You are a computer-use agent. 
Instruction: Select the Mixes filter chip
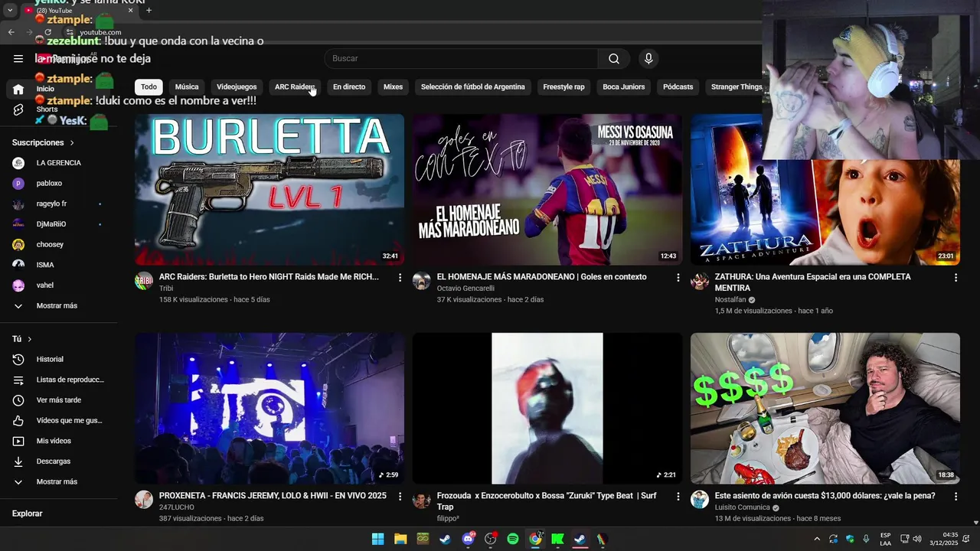pos(393,87)
